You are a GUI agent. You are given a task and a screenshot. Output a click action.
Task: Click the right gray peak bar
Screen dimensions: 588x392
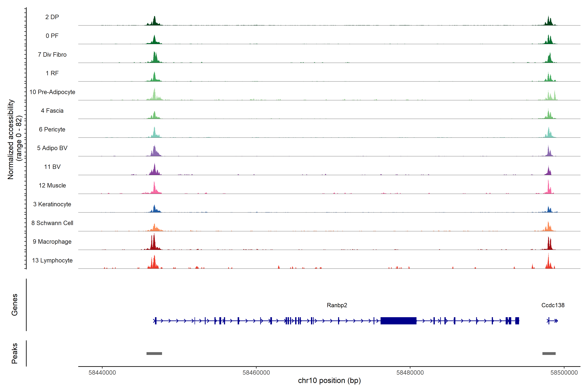(549, 353)
